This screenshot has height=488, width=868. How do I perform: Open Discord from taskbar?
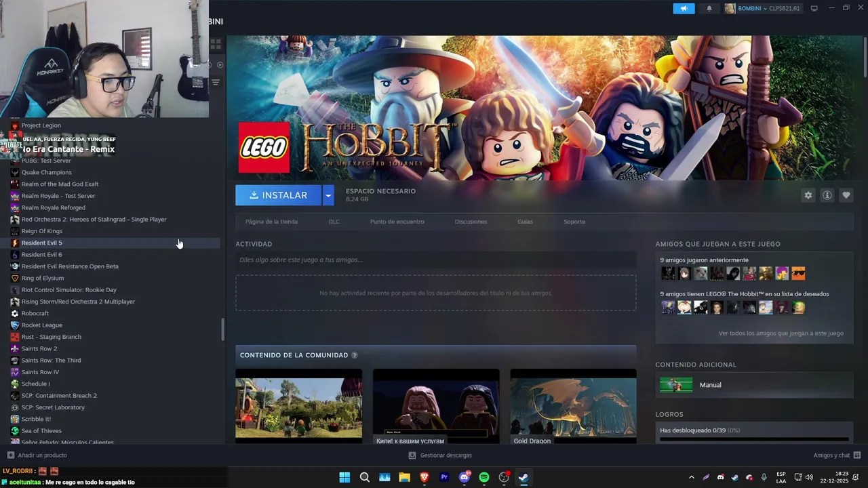tap(465, 477)
